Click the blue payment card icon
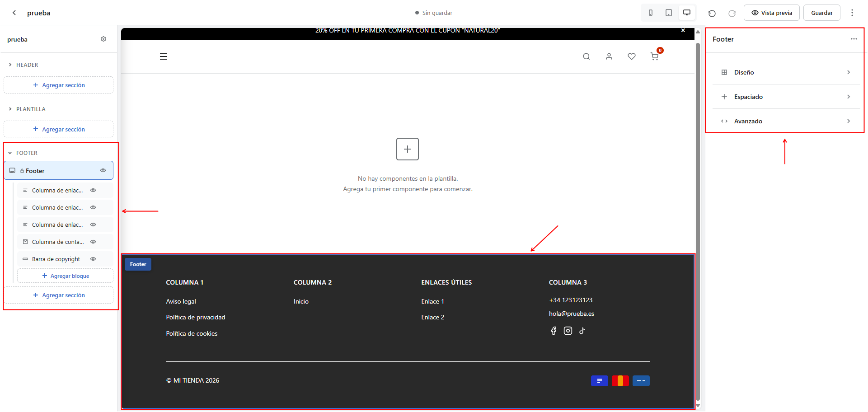This screenshot has height=412, width=868. [x=600, y=381]
